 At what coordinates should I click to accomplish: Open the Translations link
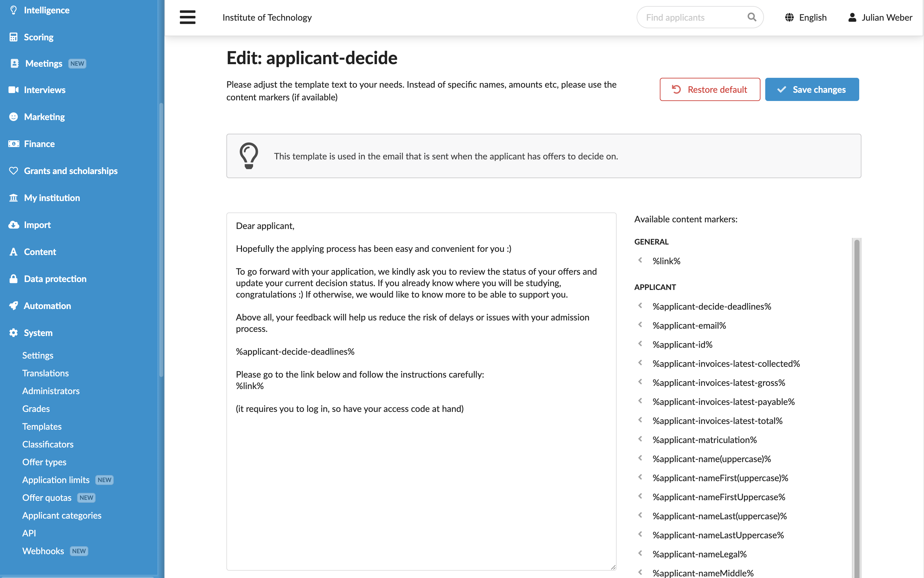[45, 373]
